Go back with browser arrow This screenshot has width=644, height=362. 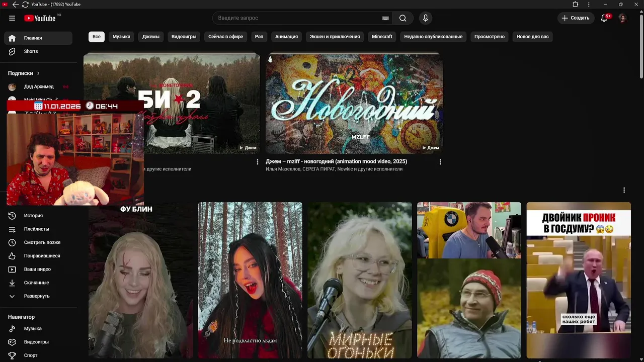click(x=15, y=5)
